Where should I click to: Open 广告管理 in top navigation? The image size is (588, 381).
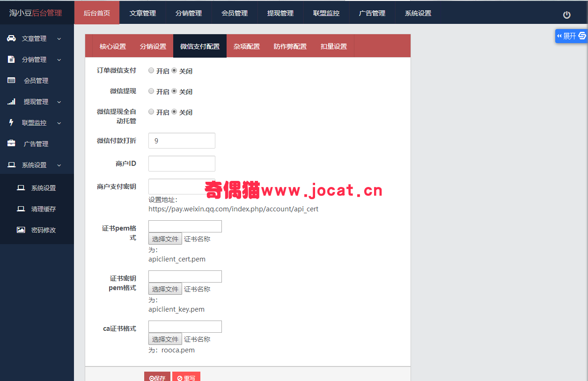372,13
